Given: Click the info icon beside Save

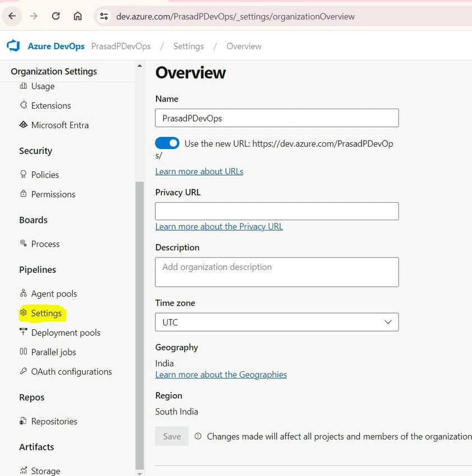Looking at the screenshot, I should pyautogui.click(x=198, y=436).
